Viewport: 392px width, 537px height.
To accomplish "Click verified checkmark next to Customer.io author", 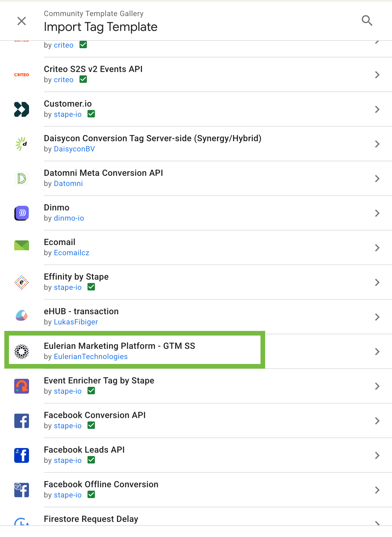I will [91, 114].
